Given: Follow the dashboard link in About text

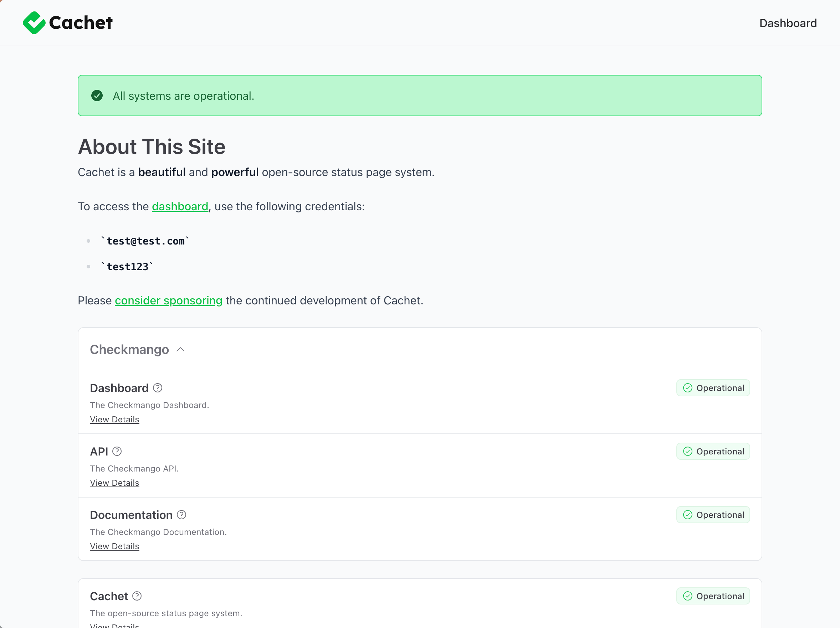Looking at the screenshot, I should click(180, 206).
